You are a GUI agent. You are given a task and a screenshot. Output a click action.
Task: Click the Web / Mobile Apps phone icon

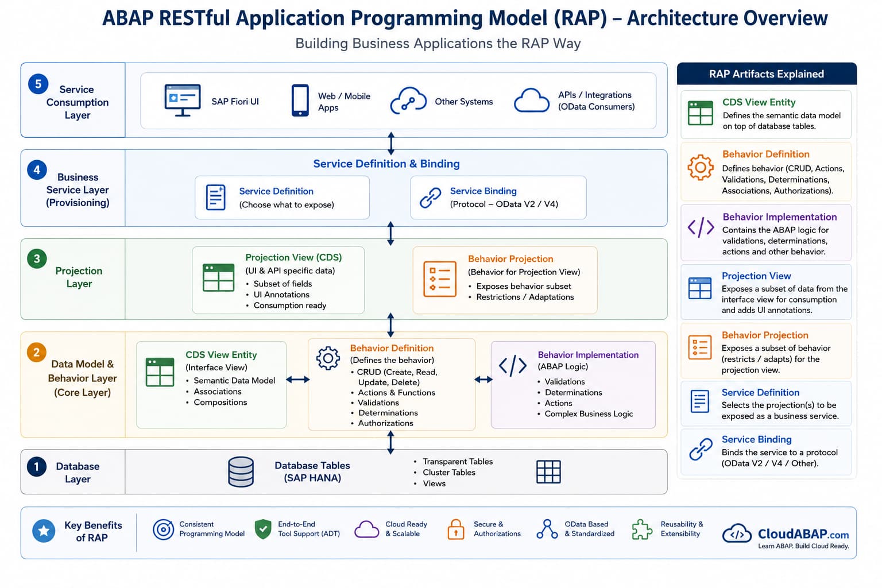click(x=300, y=100)
